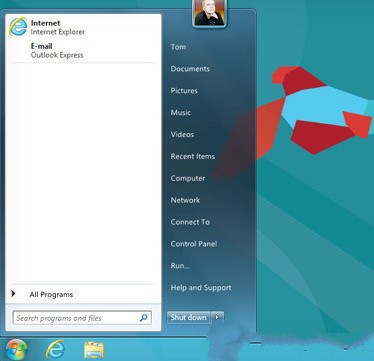Open the Music library
This screenshot has height=361, width=374.
(181, 113)
